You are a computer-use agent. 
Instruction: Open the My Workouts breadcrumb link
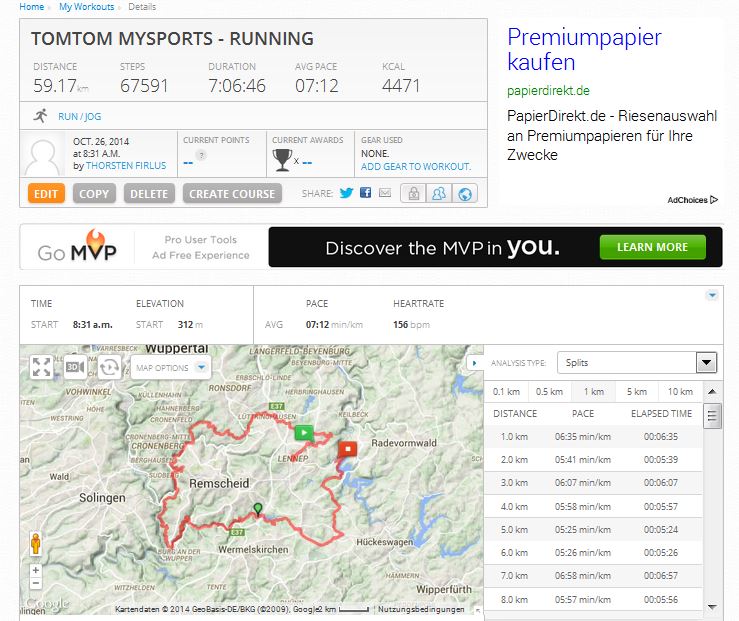85,7
